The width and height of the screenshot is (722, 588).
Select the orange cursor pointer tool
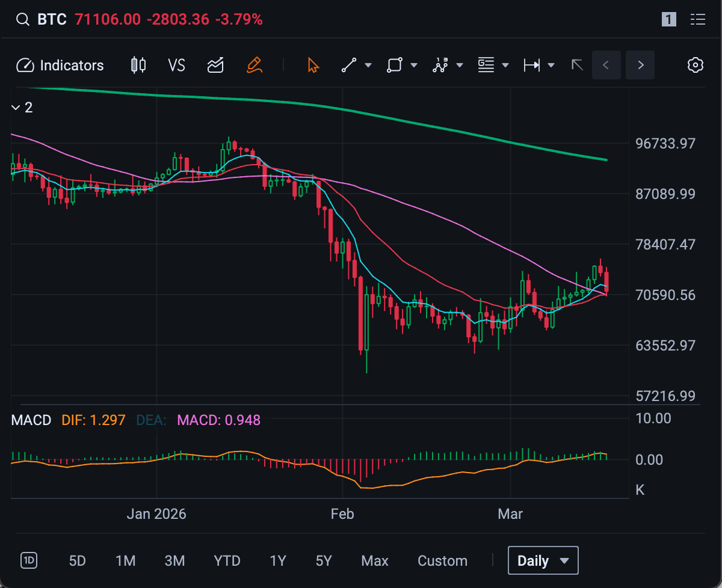313,66
